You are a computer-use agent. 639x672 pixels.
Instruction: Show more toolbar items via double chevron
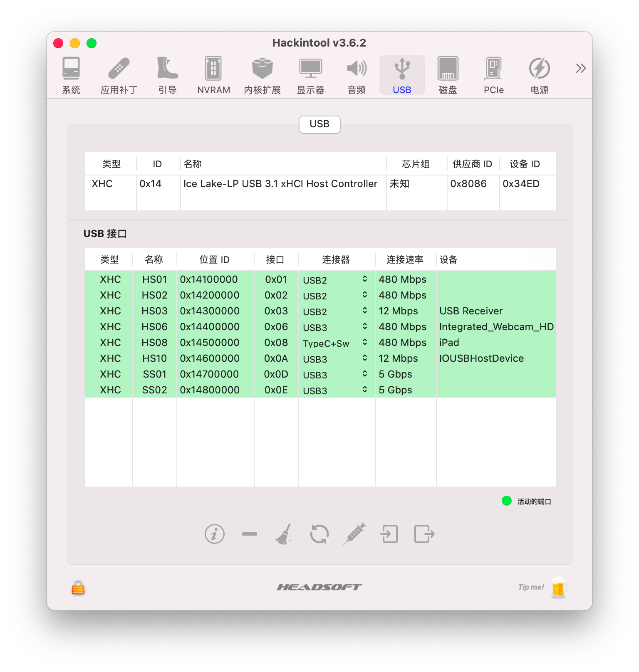[581, 68]
